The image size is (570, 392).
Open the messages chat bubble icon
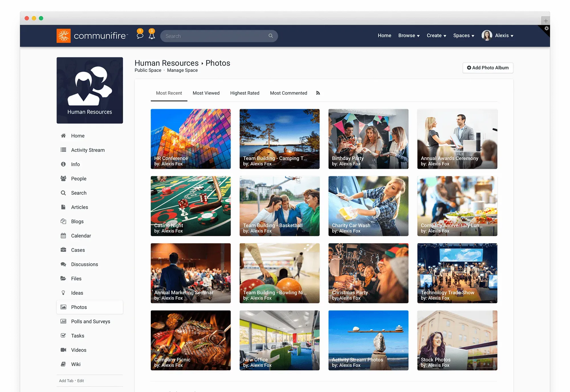[140, 35]
